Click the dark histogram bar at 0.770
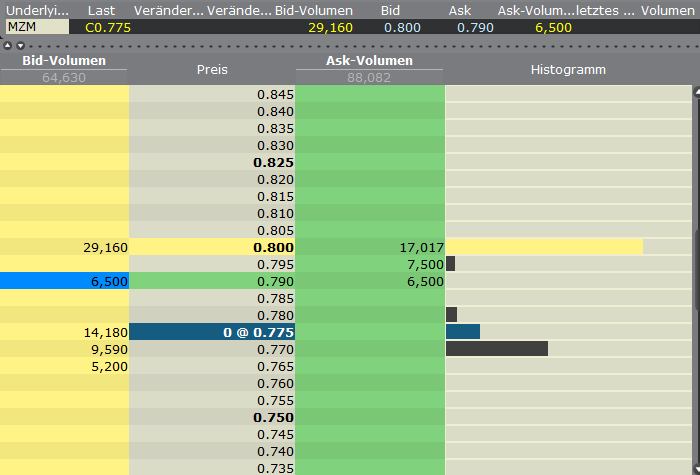Image resolution: width=700 pixels, height=475 pixels. 496,349
